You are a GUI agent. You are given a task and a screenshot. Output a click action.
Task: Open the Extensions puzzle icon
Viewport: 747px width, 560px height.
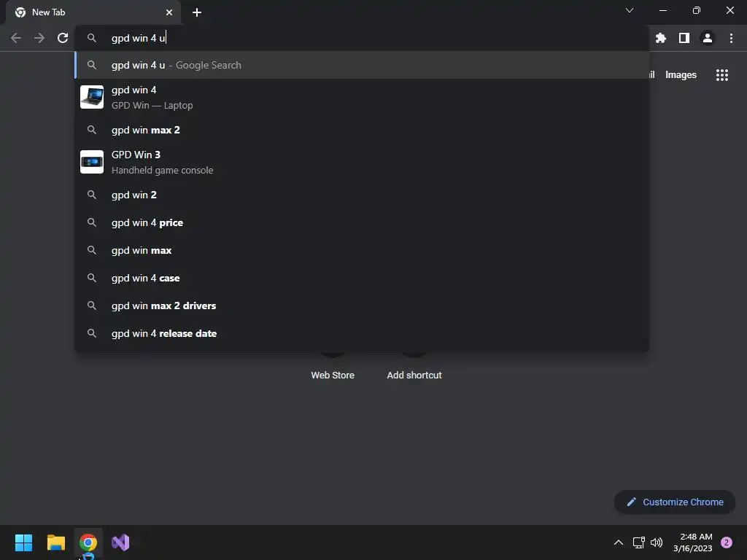pos(660,38)
